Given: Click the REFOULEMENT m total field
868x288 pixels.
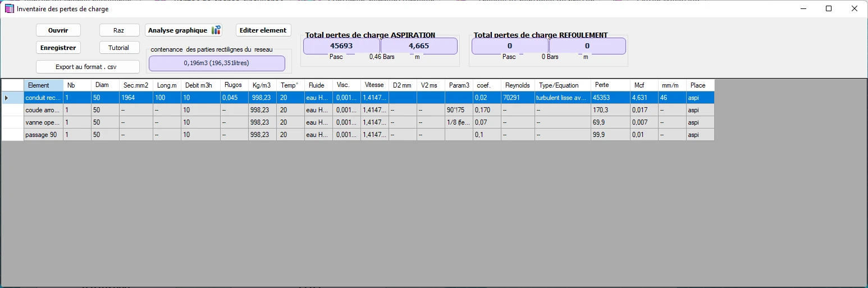Looking at the screenshot, I should click(587, 46).
